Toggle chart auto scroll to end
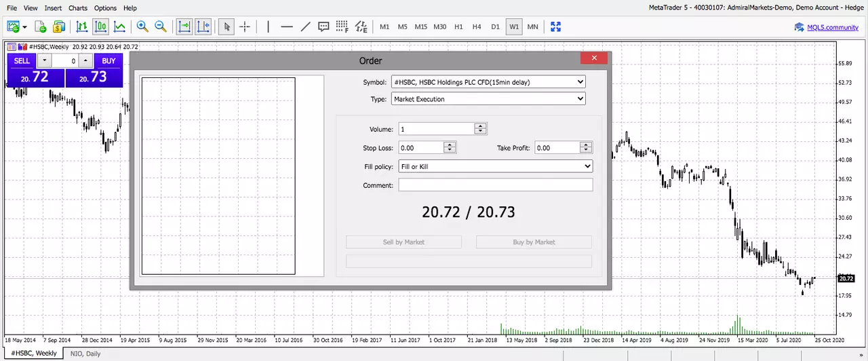This screenshot has width=868, height=361. [184, 26]
